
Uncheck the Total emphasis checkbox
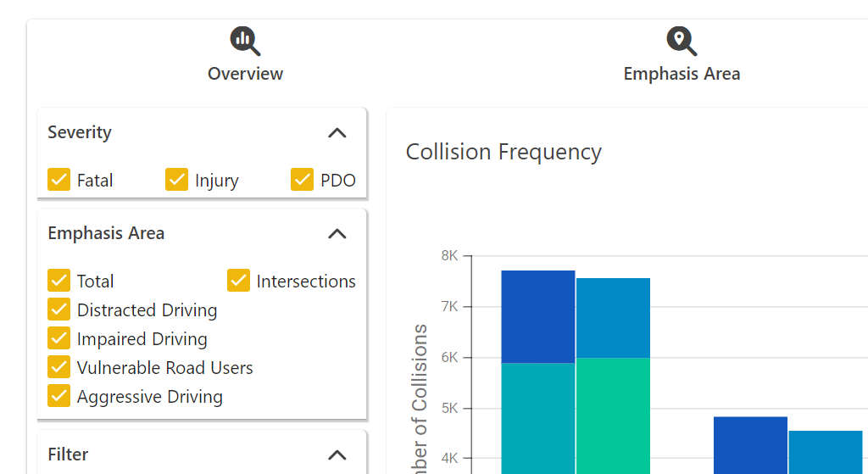pos(59,281)
